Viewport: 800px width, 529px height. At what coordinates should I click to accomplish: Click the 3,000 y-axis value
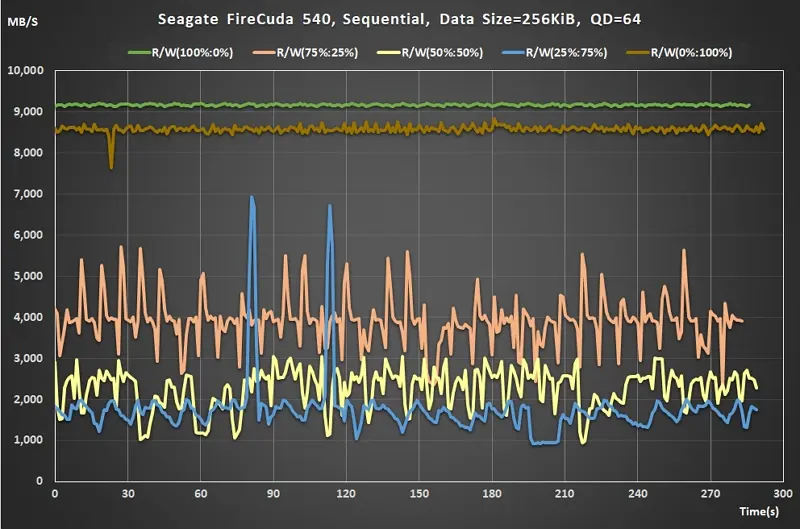tap(29, 358)
